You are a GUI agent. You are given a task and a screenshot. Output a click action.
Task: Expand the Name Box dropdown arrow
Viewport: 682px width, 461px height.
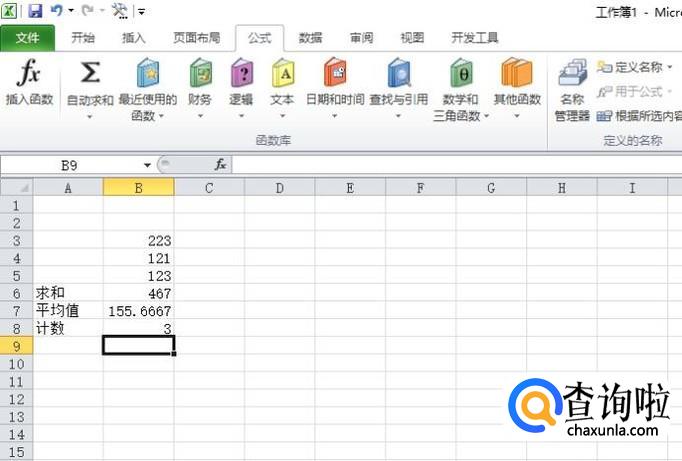pos(147,165)
